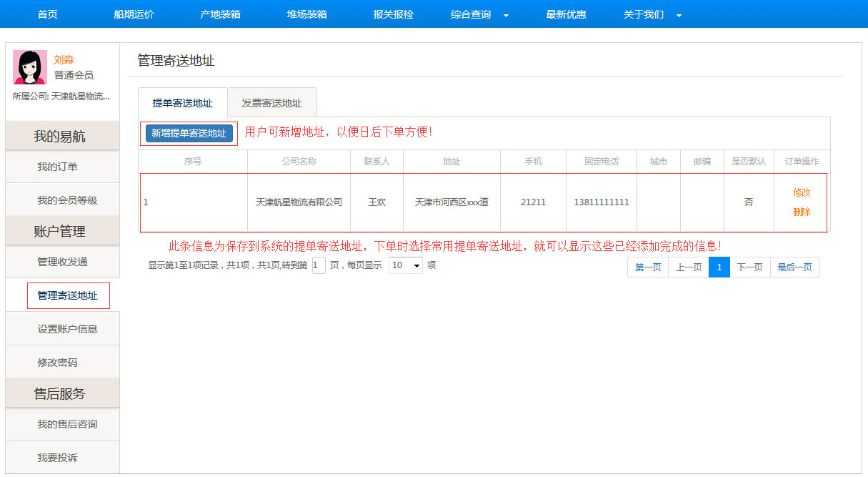Open 我要投诉 in the sidebar

[x=57, y=458]
